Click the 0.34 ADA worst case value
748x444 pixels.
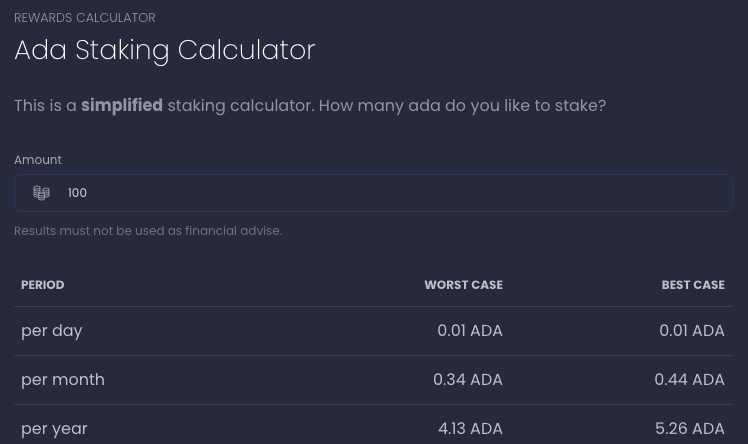[467, 380]
